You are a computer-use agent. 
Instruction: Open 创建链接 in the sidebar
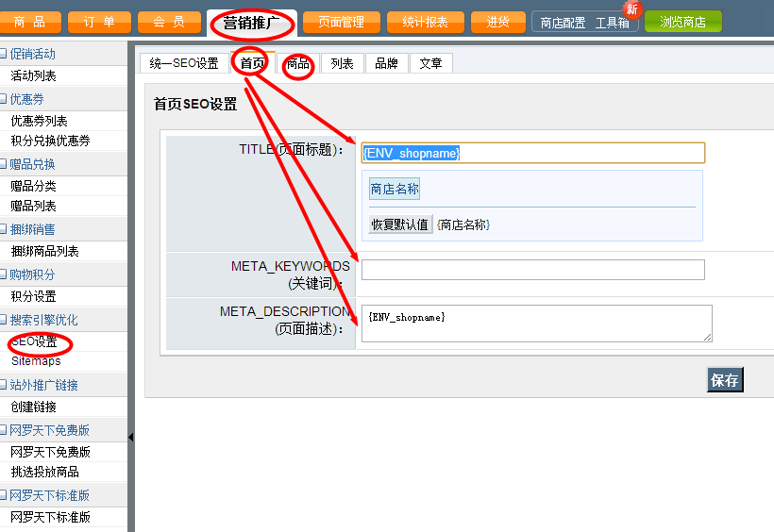pyautogui.click(x=34, y=407)
